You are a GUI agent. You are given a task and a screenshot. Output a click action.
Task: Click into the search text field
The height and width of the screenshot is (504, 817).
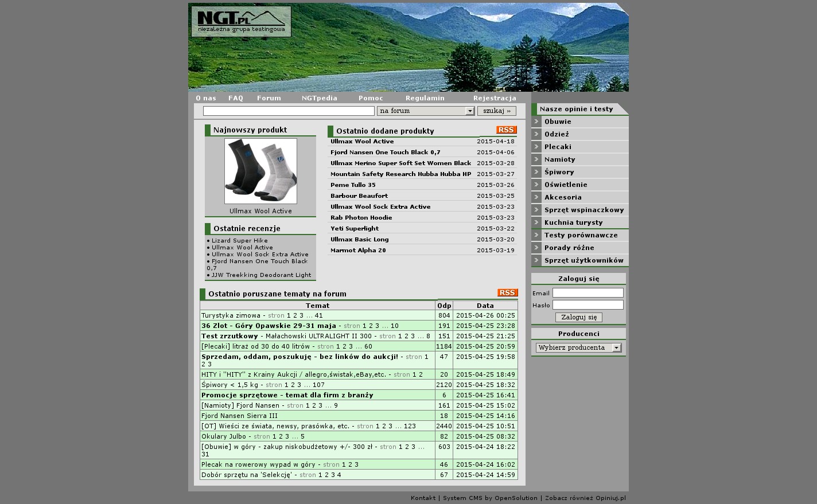(289, 111)
